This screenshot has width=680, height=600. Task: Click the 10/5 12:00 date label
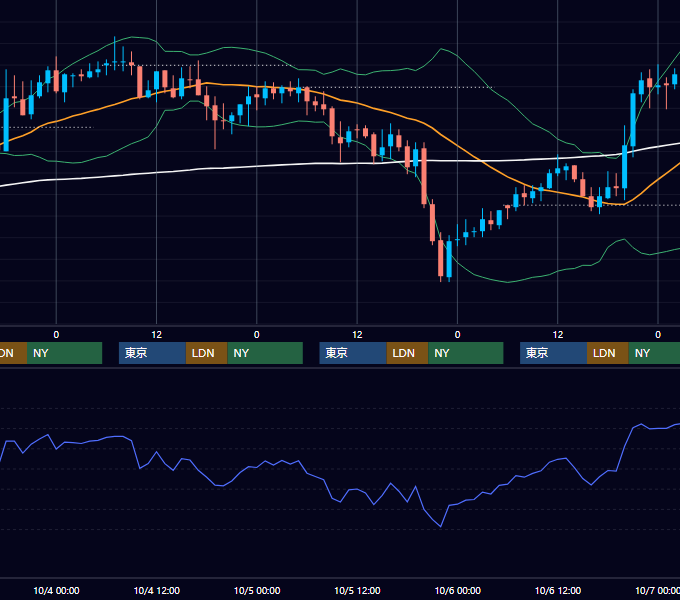357,590
